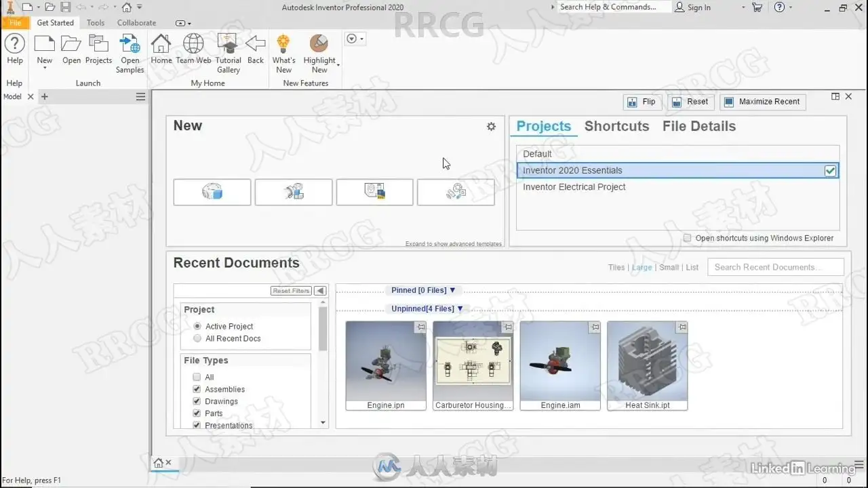This screenshot has width=868, height=488.
Task: Click the panel layout icon beside close
Action: 835,96
